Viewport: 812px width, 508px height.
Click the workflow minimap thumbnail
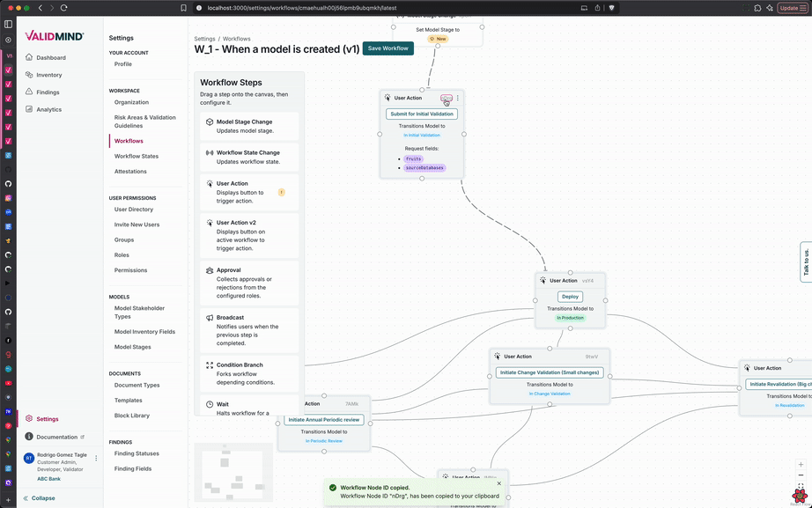233,472
